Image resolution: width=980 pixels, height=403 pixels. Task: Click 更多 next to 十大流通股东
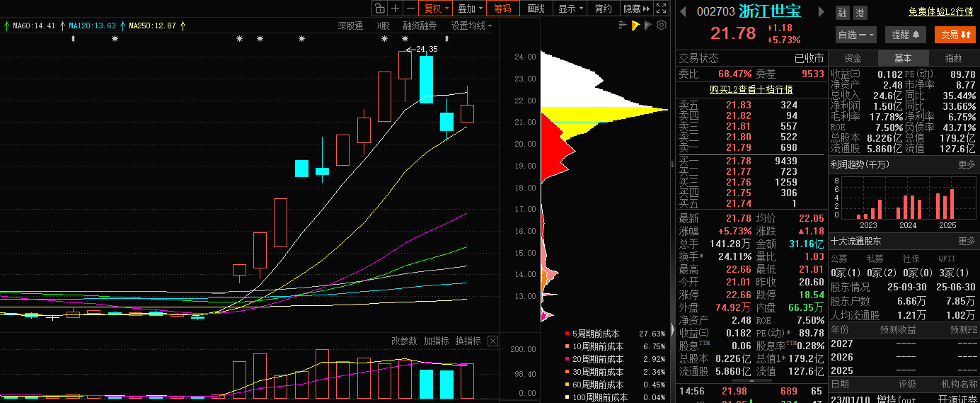tap(967, 242)
